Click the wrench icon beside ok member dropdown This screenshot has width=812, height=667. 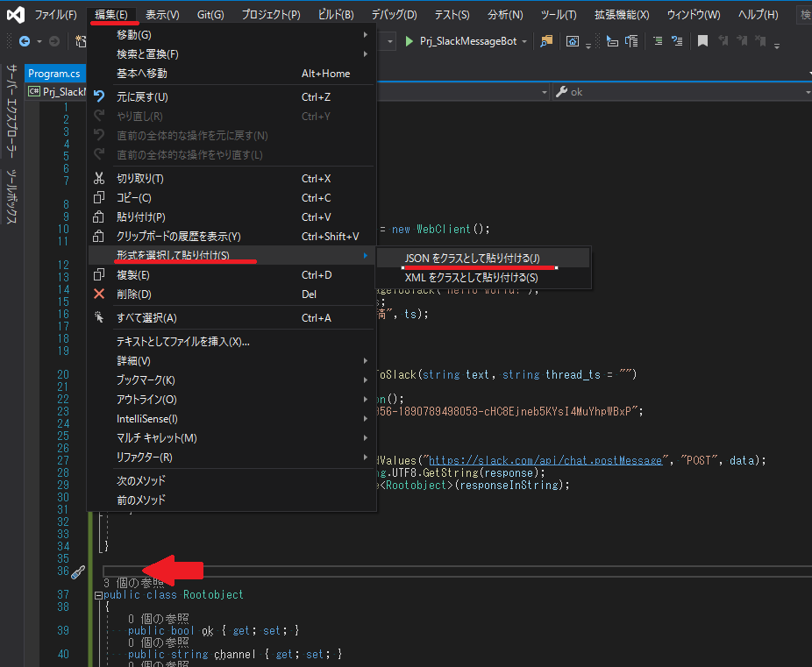[561, 91]
